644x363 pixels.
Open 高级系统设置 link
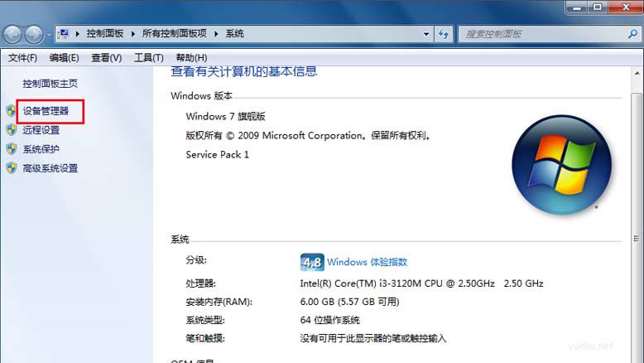point(50,168)
